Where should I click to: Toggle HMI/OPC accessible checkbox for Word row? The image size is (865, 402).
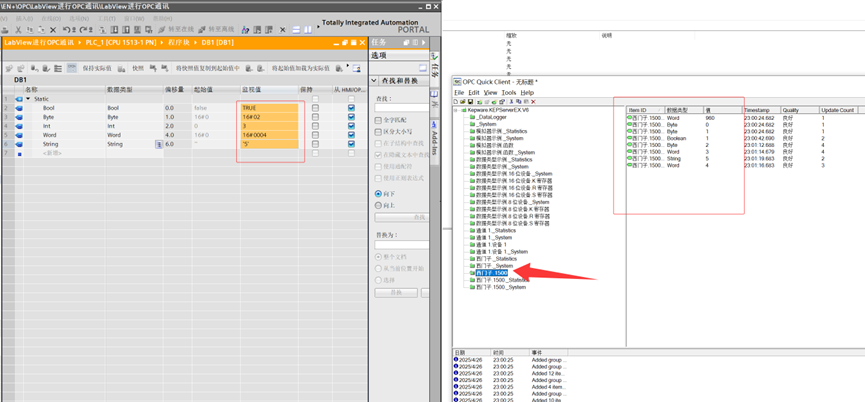pos(351,135)
